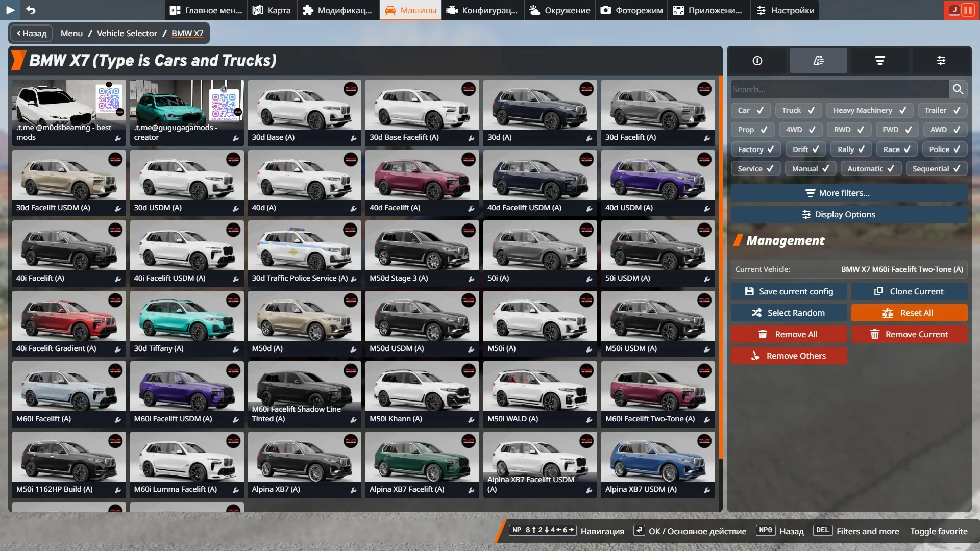Expand Display Options section
The image size is (980, 551).
click(849, 215)
